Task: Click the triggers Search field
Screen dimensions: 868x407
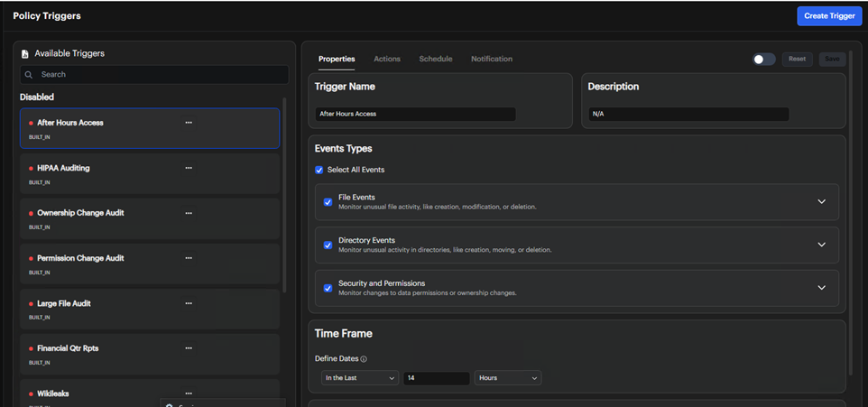Action: click(154, 74)
